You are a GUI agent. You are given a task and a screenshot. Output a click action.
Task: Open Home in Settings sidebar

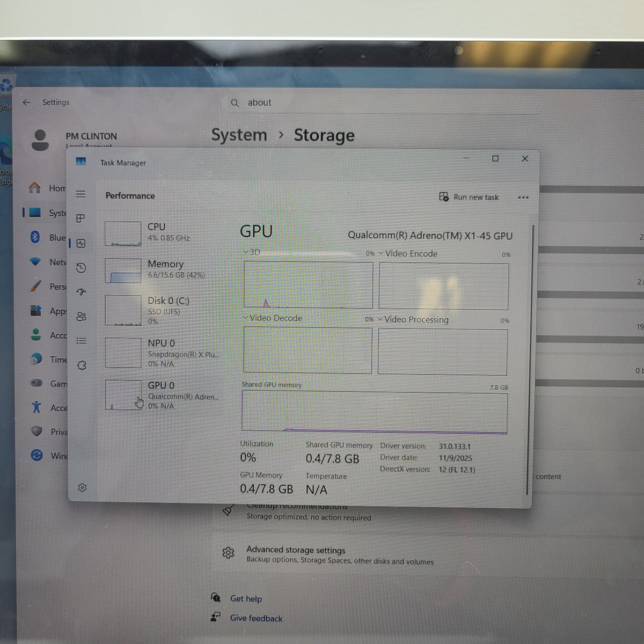click(47, 188)
